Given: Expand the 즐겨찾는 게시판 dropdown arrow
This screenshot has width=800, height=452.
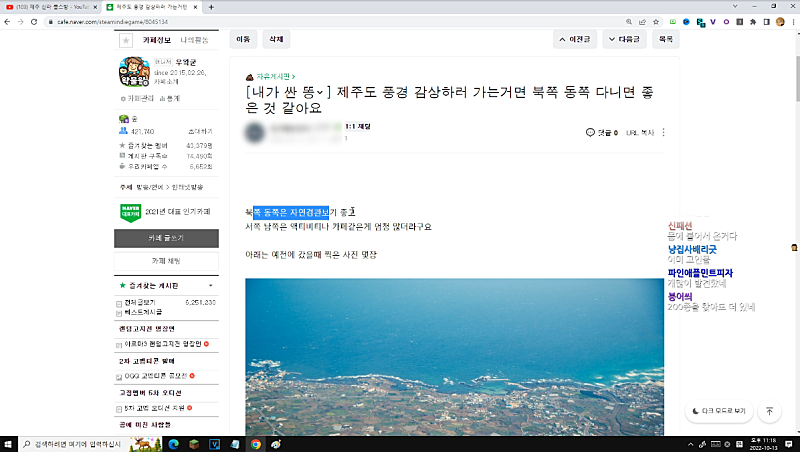Looking at the screenshot, I should click(x=212, y=286).
